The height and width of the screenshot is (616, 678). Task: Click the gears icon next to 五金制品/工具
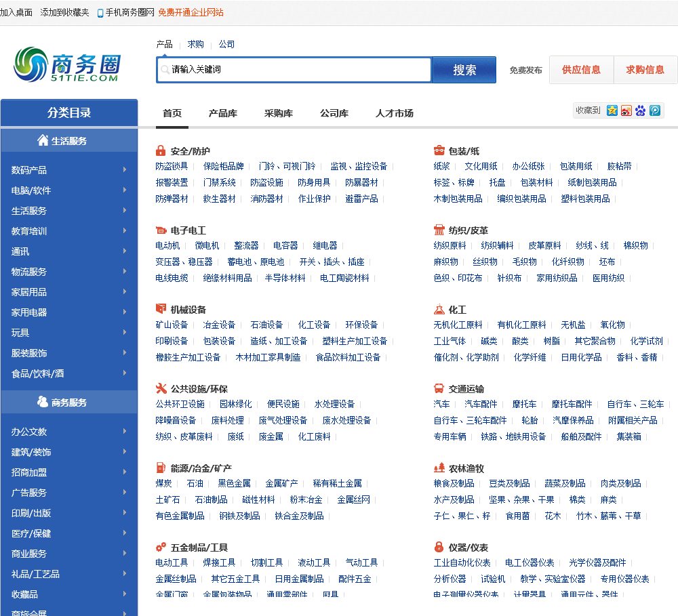(161, 548)
